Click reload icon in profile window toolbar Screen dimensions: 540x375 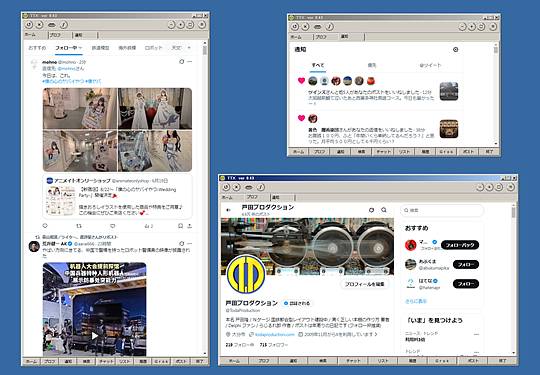pos(226,187)
